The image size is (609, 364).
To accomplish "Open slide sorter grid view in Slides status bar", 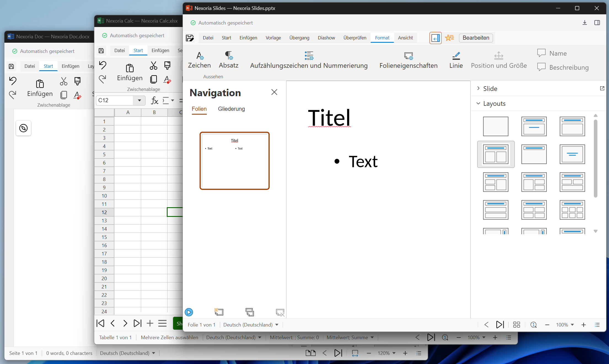I will [517, 325].
